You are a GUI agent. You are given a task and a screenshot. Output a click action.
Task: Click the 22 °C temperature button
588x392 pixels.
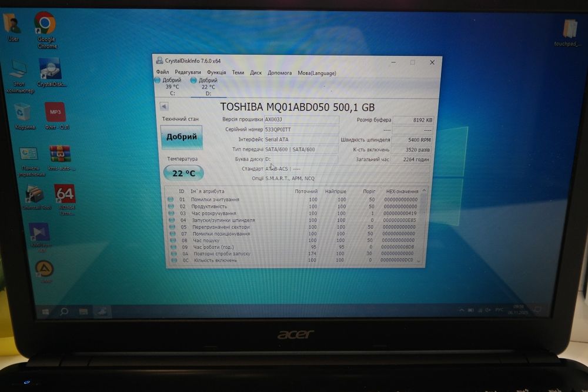[183, 173]
